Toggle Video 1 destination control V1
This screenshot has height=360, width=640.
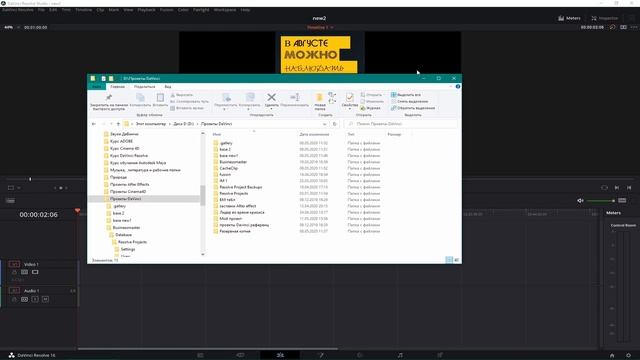pyautogui.click(x=14, y=264)
